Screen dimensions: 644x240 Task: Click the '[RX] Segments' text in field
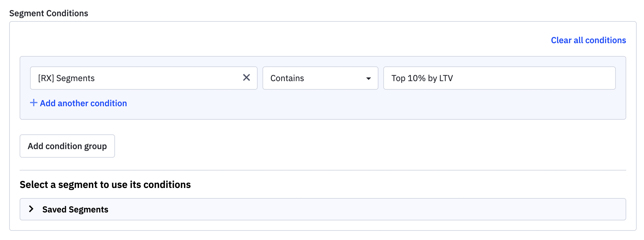(x=66, y=78)
